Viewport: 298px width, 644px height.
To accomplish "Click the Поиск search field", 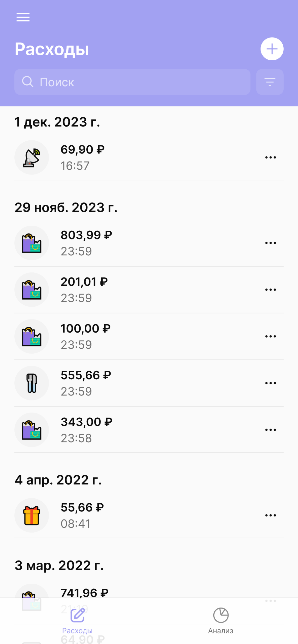I will (132, 82).
